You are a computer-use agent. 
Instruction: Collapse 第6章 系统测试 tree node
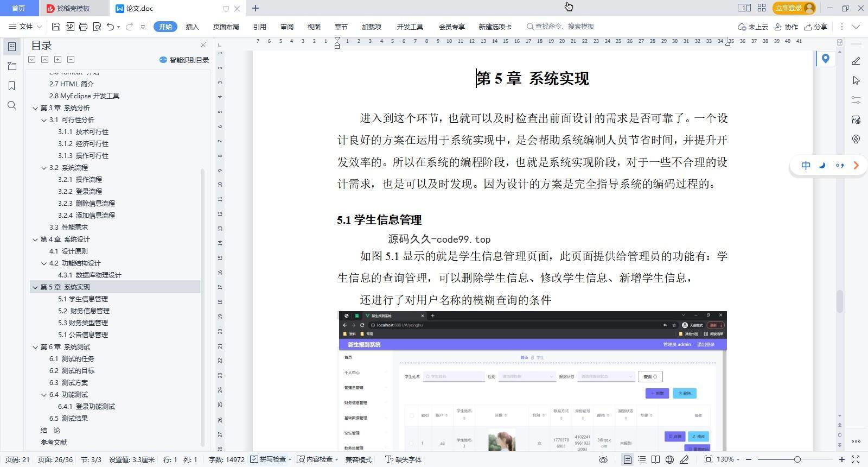(35, 347)
